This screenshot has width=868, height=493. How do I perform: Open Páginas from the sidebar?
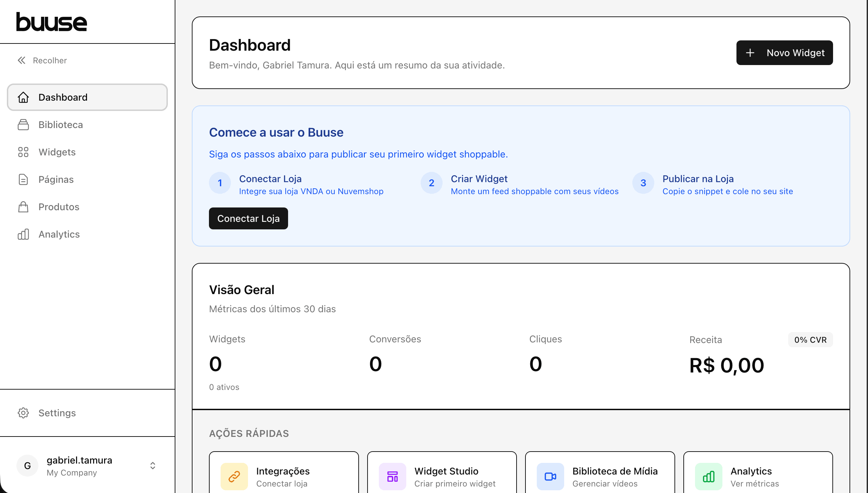point(87,179)
